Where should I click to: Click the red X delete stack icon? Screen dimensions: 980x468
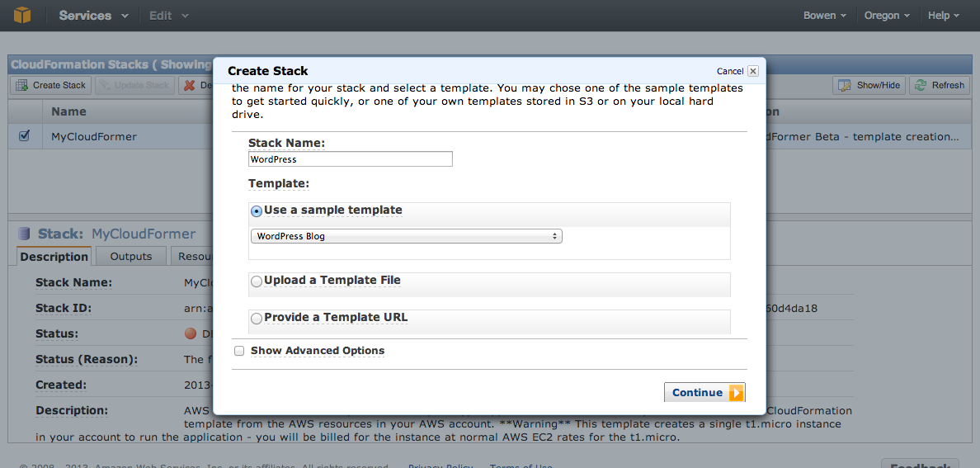190,85
